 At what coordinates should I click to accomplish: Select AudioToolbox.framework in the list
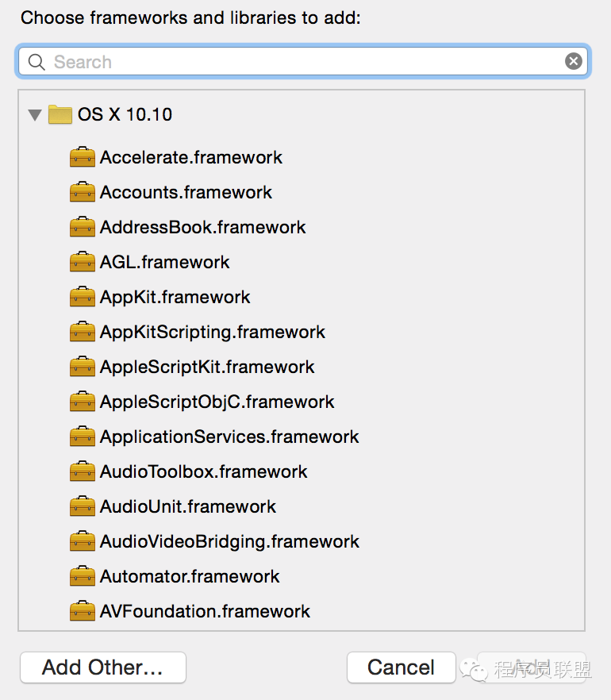tap(203, 471)
